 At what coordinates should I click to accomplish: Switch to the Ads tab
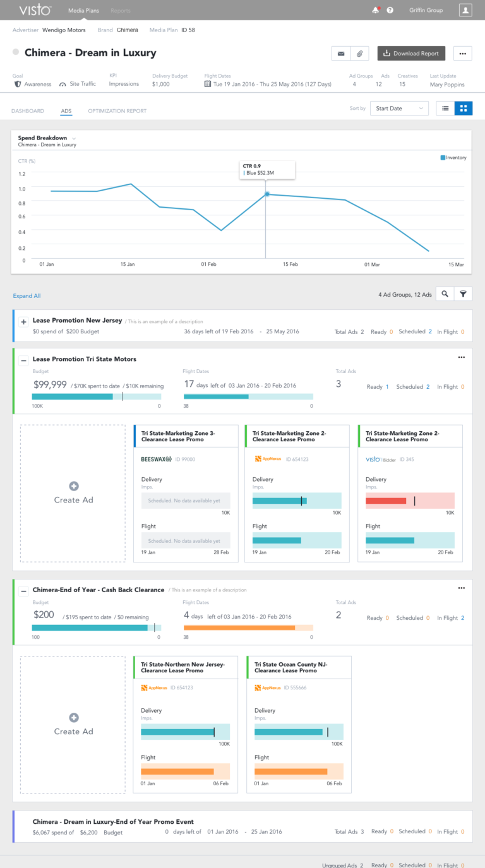[66, 110]
